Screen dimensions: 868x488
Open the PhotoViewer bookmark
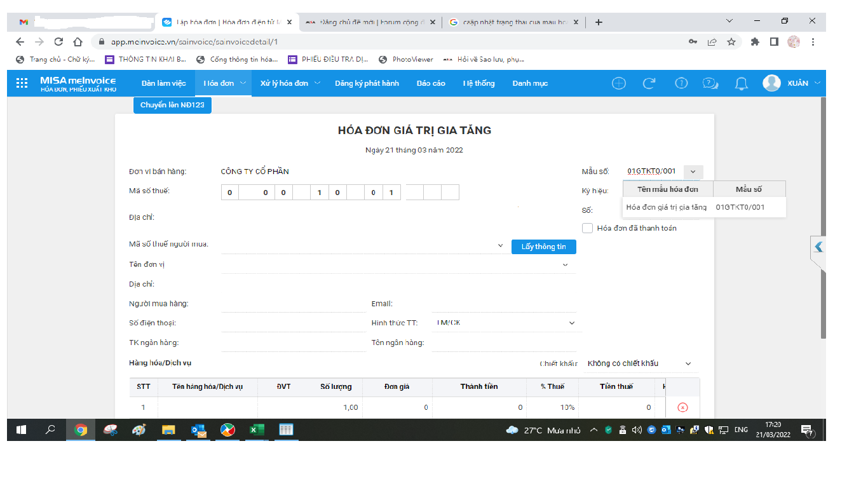(x=406, y=60)
